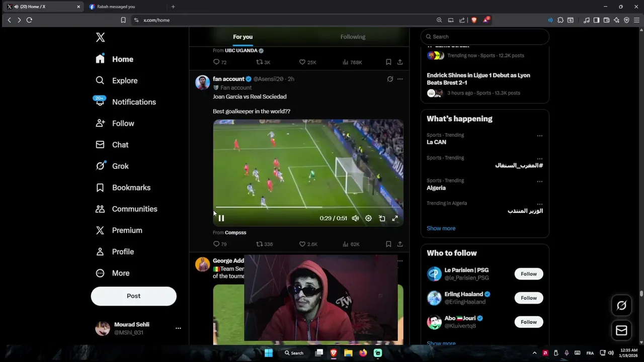Open the Endrick Shines in Ligue 1 story
This screenshot has width=644, height=362.
tap(478, 79)
